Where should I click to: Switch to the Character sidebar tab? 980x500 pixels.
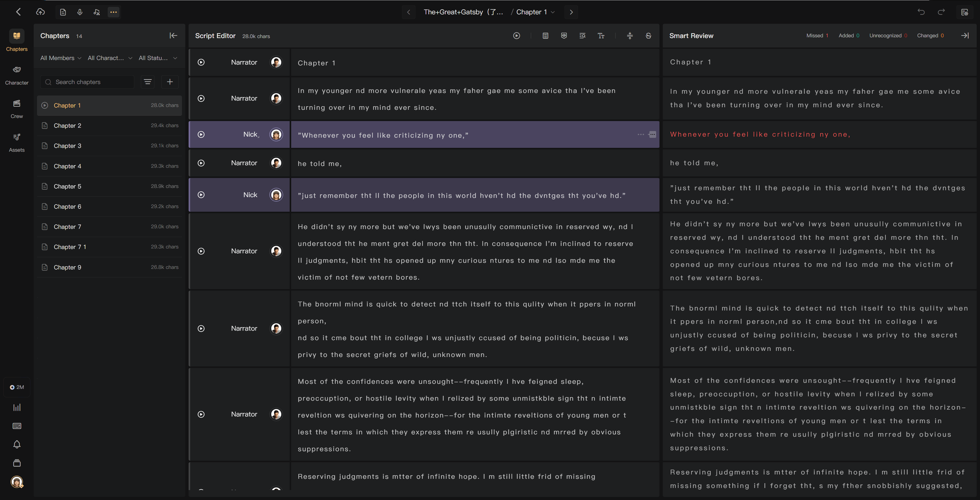[17, 75]
